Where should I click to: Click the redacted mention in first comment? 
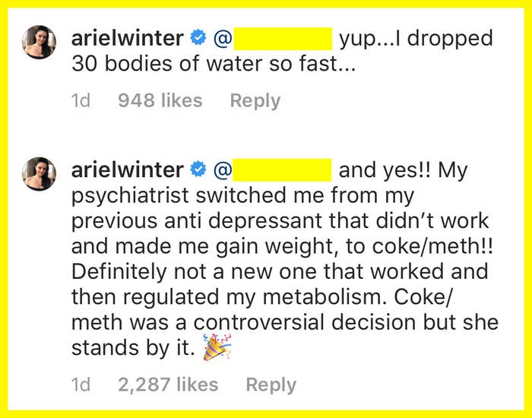(283, 39)
